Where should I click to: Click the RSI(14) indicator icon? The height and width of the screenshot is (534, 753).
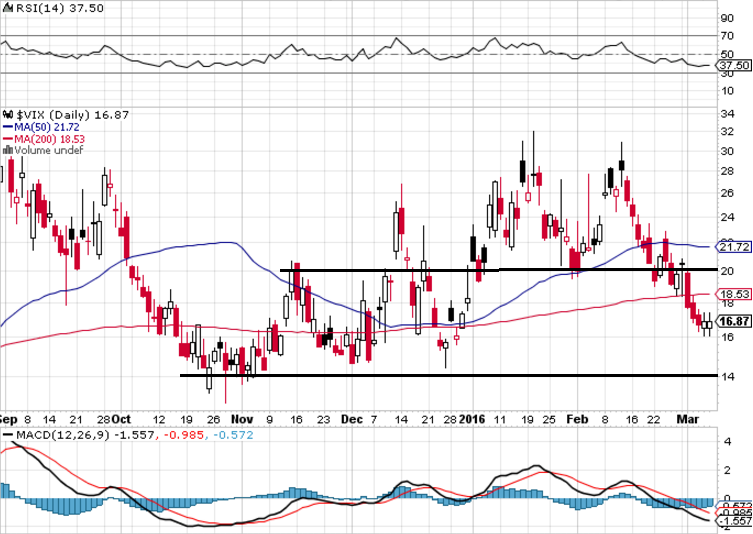coord(8,8)
